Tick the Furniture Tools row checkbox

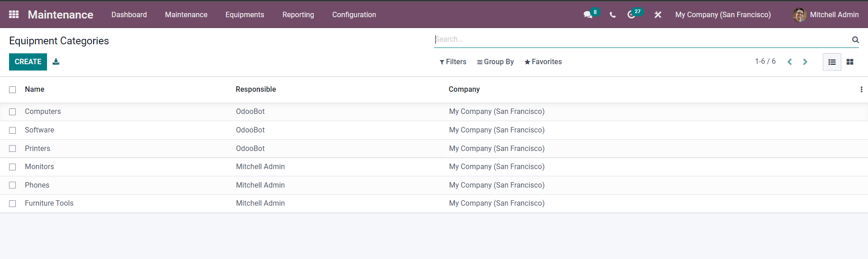point(13,203)
